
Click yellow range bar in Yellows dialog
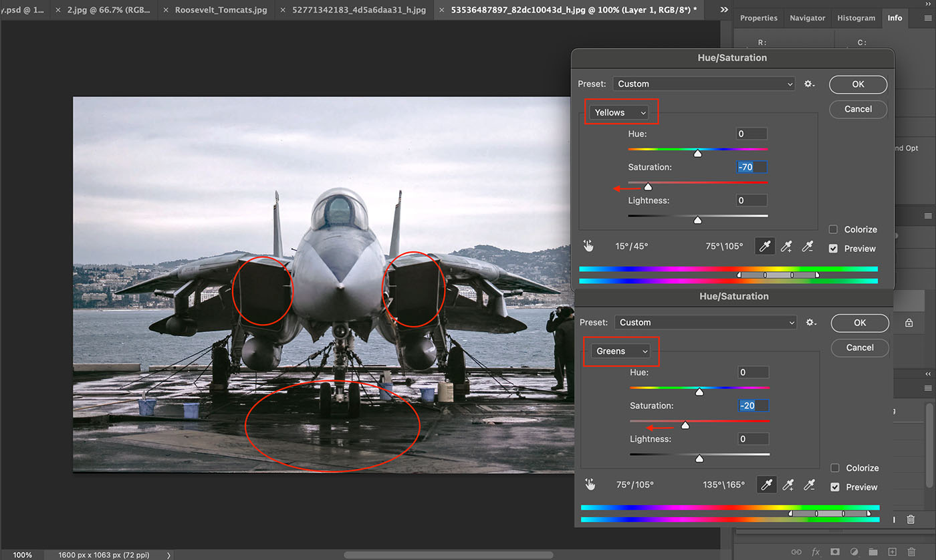[x=778, y=275]
